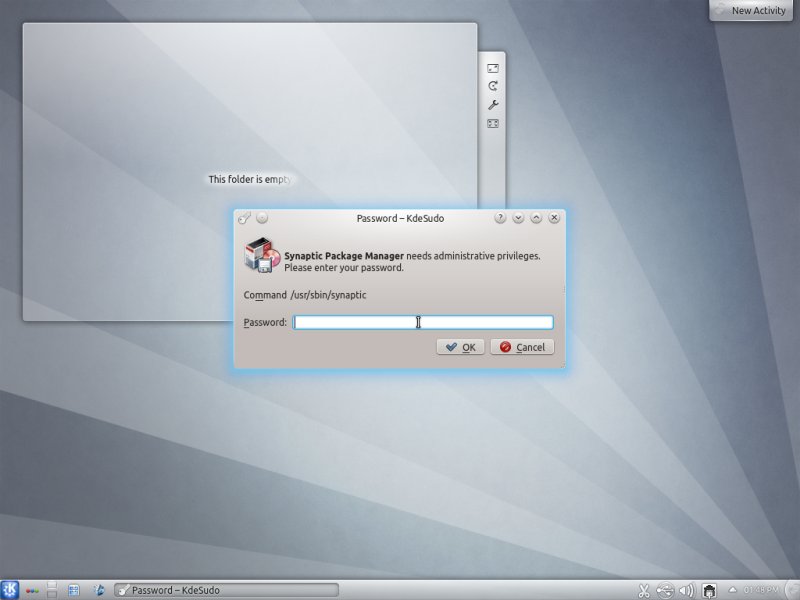800x600 pixels.
Task: Select the Password – KdeSudo taskbar entry
Action: click(226, 590)
